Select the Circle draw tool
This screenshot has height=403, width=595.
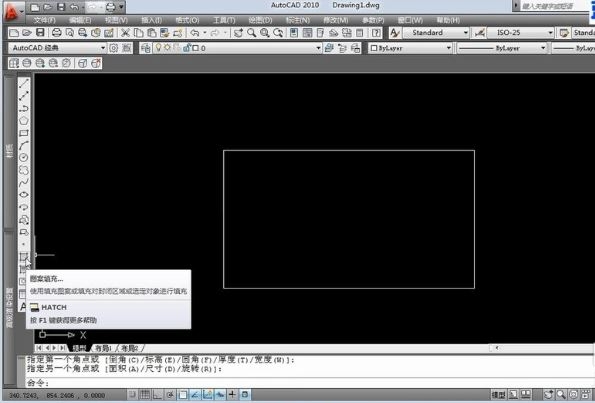pyautogui.click(x=24, y=157)
